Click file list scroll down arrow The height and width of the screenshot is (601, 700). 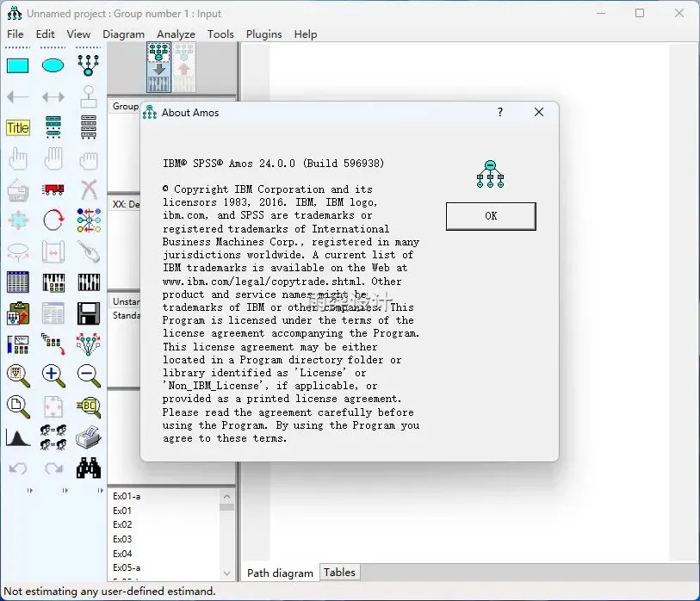pos(226,573)
